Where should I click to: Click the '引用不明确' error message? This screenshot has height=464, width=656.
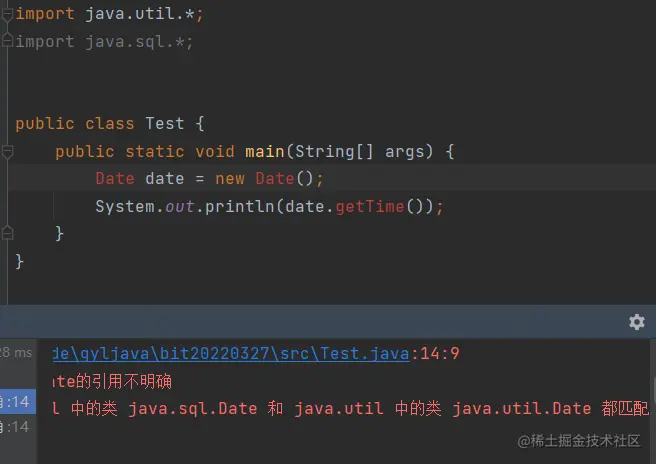[132, 381]
